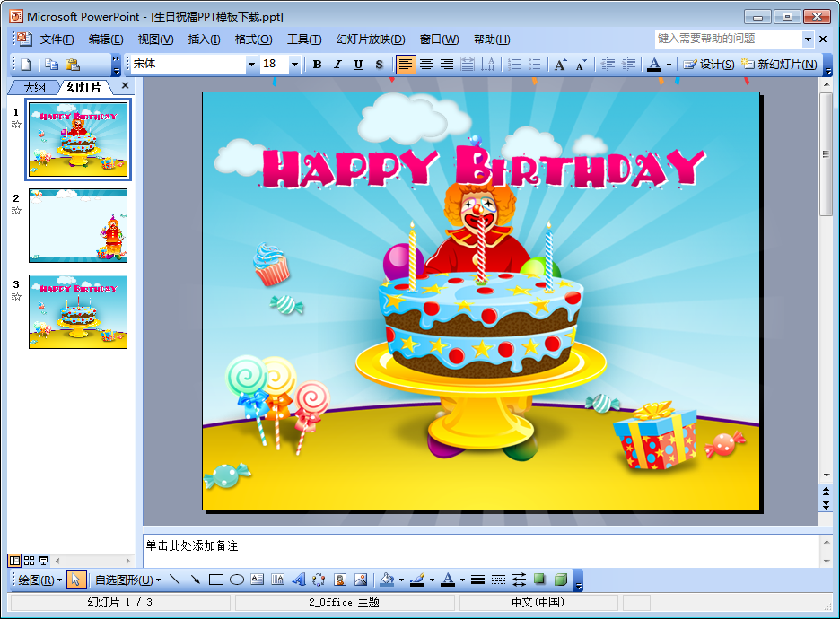The width and height of the screenshot is (840, 619).
Task: Insert WordArt from drawing toolbar
Action: pyautogui.click(x=299, y=580)
